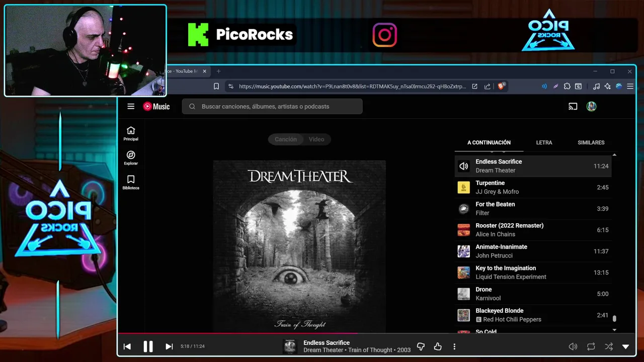The image size is (644, 362).
Task: Click the site settings icon in address bar
Action: (231, 86)
